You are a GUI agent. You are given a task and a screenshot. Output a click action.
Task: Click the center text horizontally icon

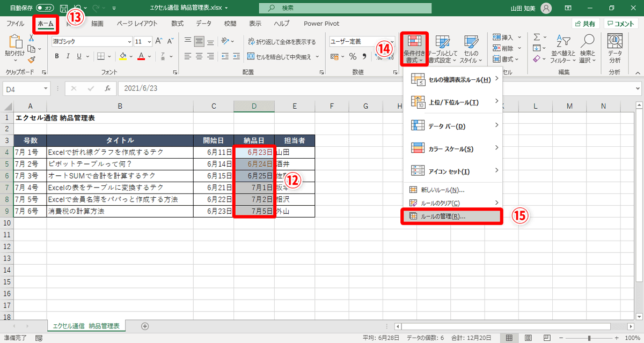click(200, 56)
